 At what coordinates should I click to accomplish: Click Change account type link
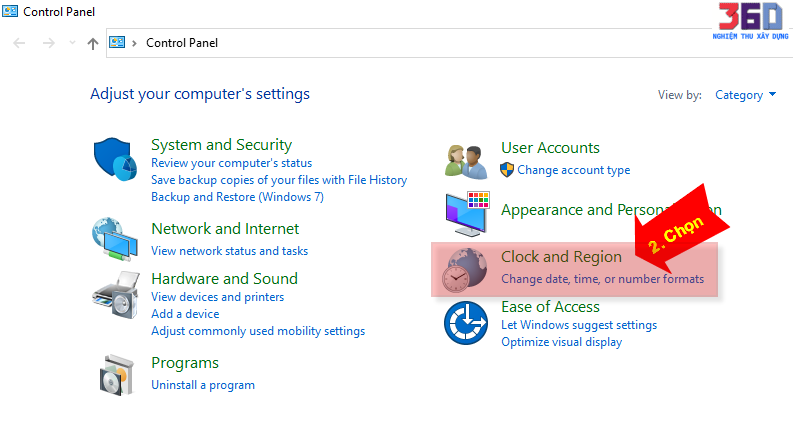[574, 170]
